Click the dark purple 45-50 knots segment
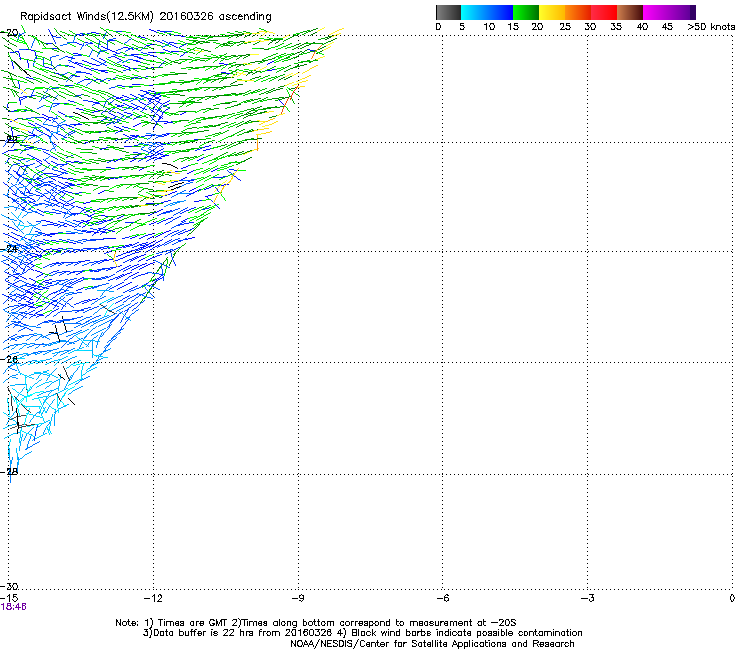This screenshot has width=740, height=650. [x=682, y=12]
